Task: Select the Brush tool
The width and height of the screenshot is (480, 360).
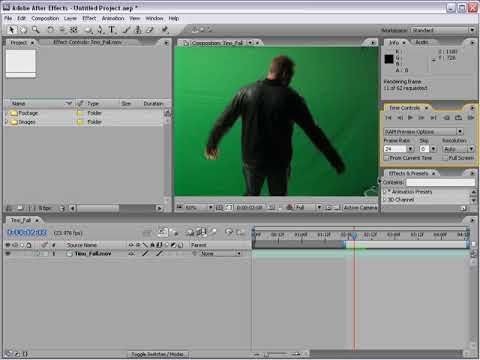Action: coord(126,30)
